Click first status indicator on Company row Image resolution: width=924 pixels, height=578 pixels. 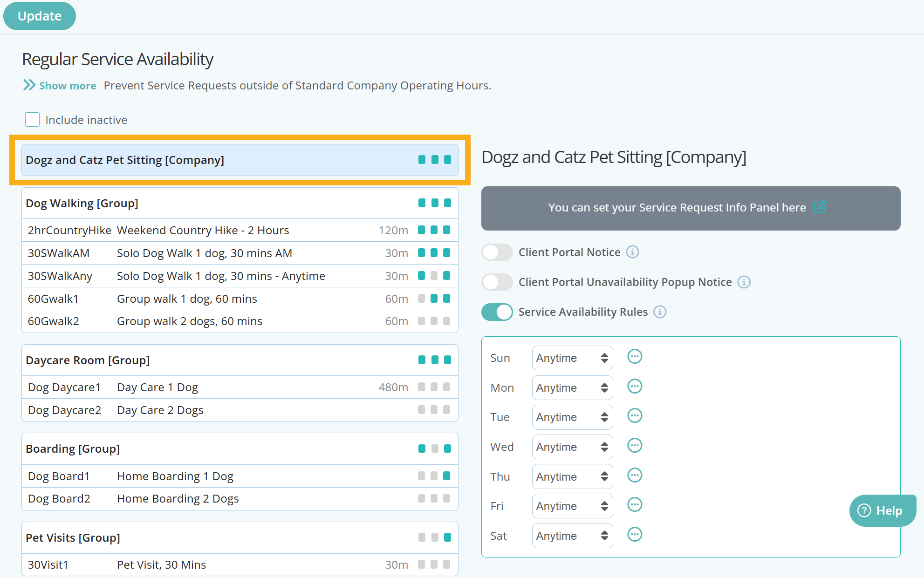[x=422, y=160]
